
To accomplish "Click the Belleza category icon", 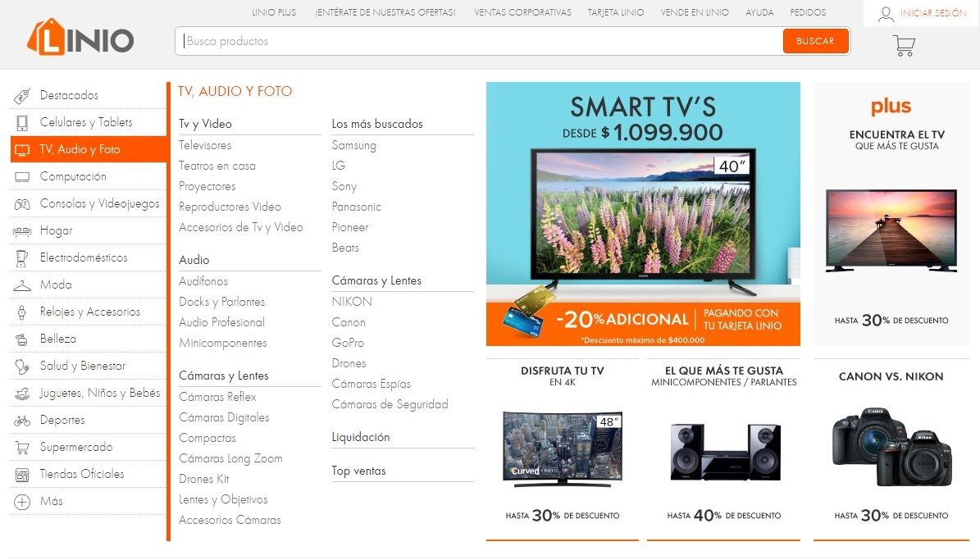I will 22,339.
